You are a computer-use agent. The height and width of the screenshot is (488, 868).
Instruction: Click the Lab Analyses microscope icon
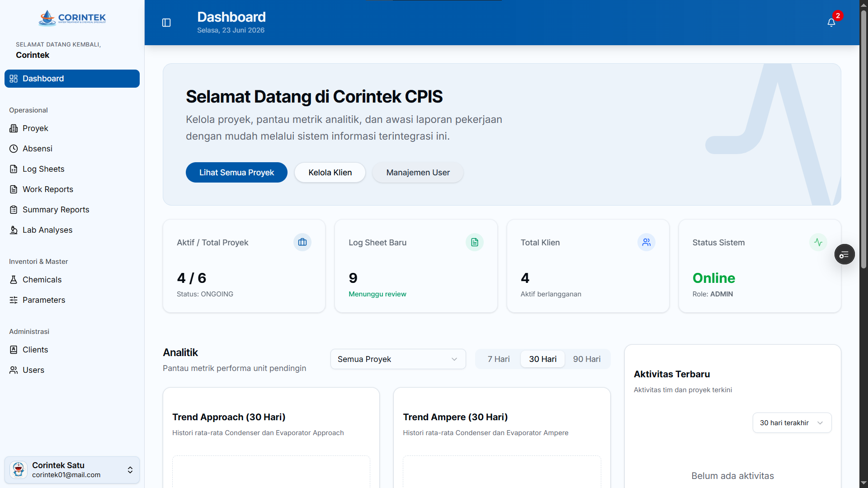(x=14, y=230)
